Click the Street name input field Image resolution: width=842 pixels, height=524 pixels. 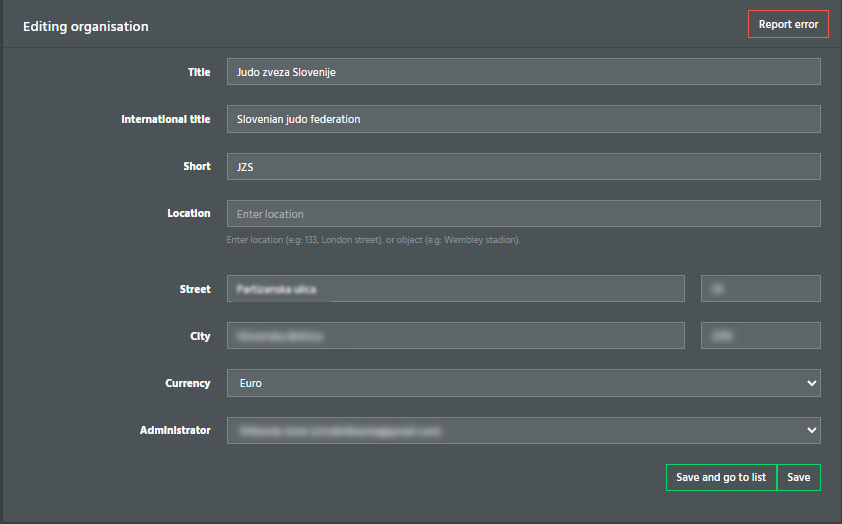click(455, 289)
